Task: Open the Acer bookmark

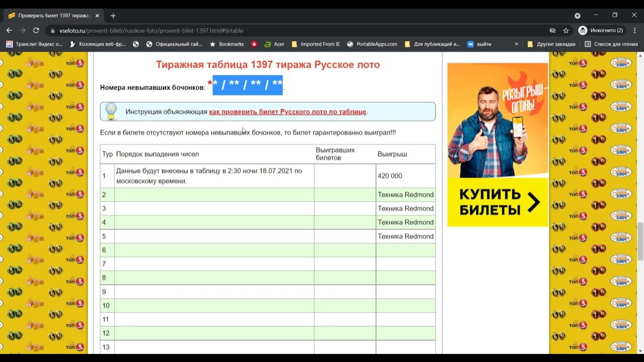Action: [x=274, y=44]
